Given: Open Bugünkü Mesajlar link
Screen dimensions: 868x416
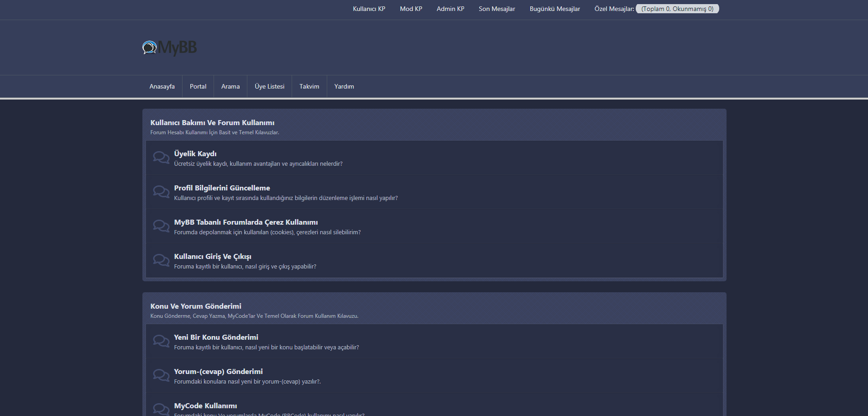Looking at the screenshot, I should coord(554,9).
